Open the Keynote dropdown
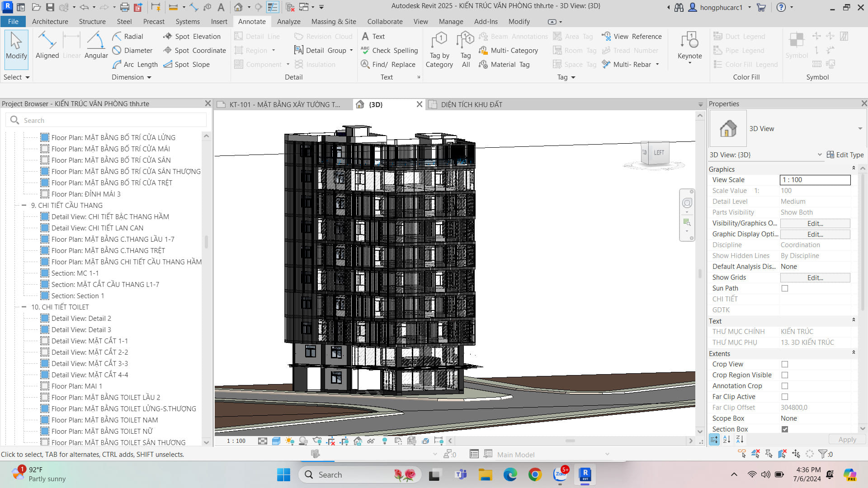 689,63
